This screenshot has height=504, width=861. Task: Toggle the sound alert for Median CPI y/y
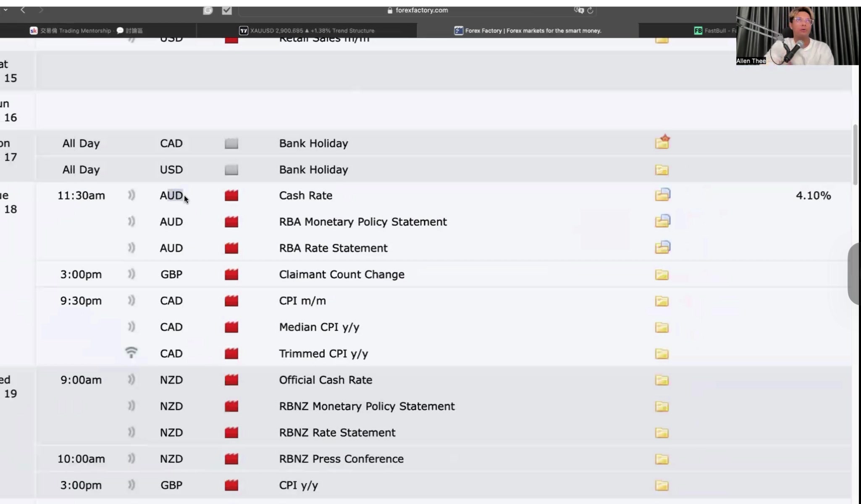pyautogui.click(x=131, y=327)
